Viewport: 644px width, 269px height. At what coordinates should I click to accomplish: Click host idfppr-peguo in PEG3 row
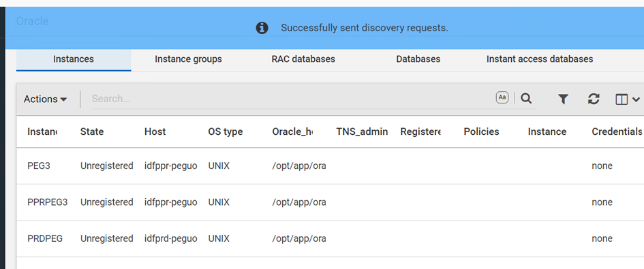[x=171, y=166]
